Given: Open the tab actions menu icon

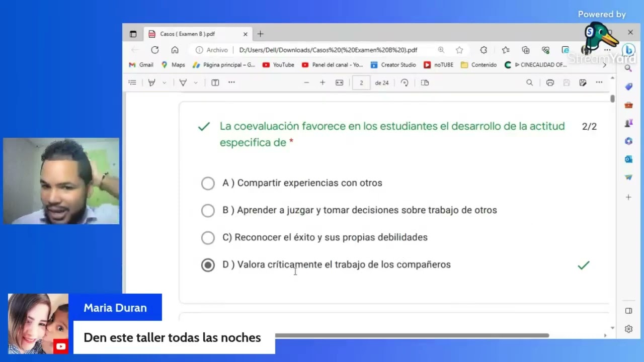Looking at the screenshot, I should coord(133,34).
